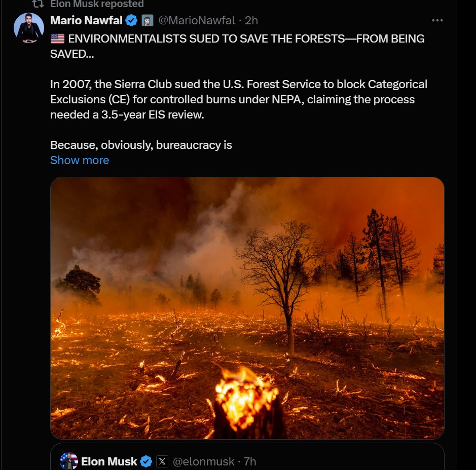Click the @MarioNawfal handle
476x470 pixels.
197,21
